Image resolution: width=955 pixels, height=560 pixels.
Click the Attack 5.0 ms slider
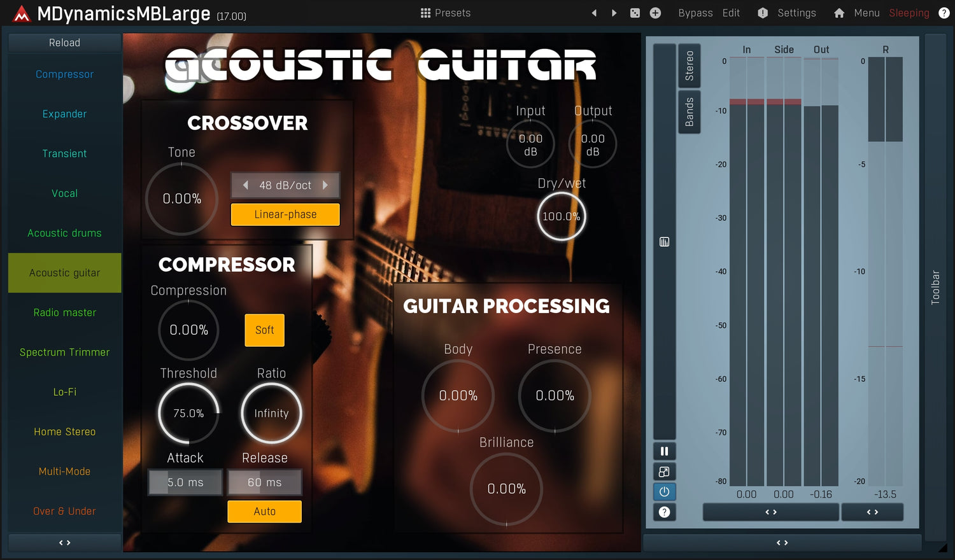185,482
